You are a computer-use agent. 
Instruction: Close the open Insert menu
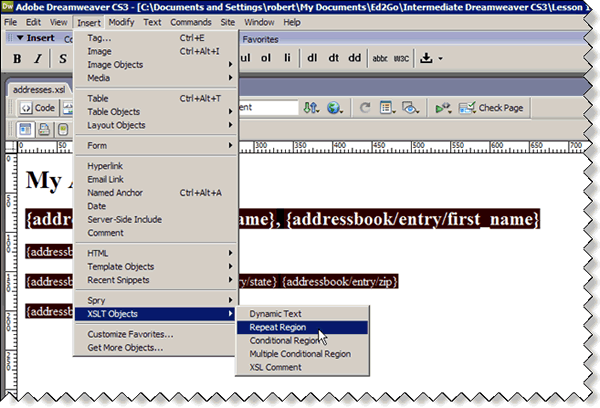[x=89, y=23]
